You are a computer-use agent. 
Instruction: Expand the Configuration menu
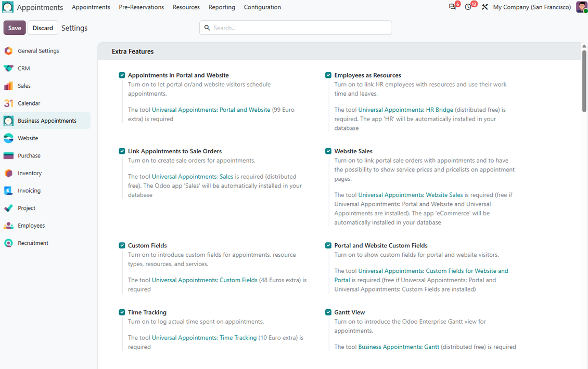click(x=262, y=7)
